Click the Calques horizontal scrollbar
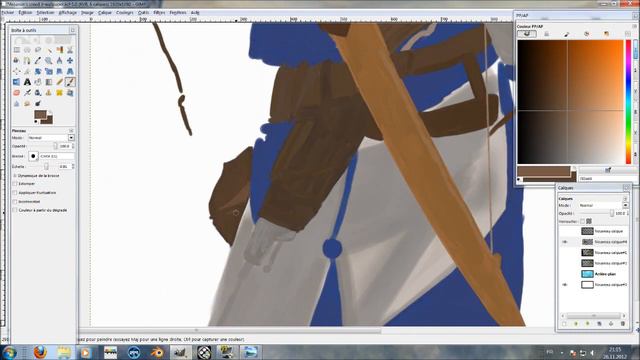Screen dimensions: 640x360 tap(594, 316)
